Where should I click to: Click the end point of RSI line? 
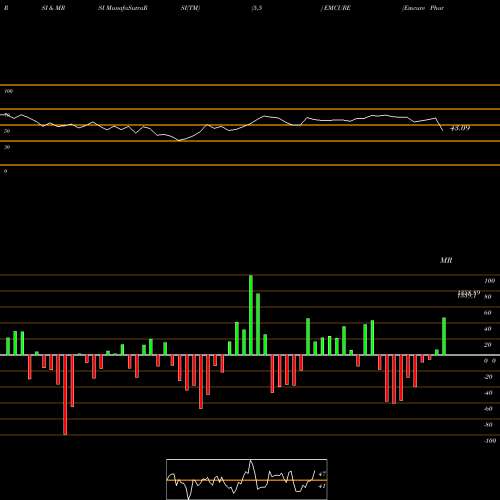pos(443,130)
